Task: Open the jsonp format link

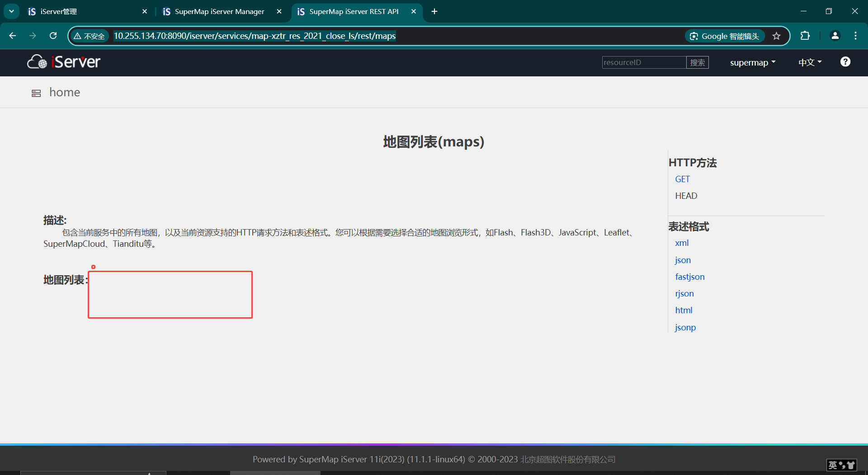Action: tap(685, 327)
